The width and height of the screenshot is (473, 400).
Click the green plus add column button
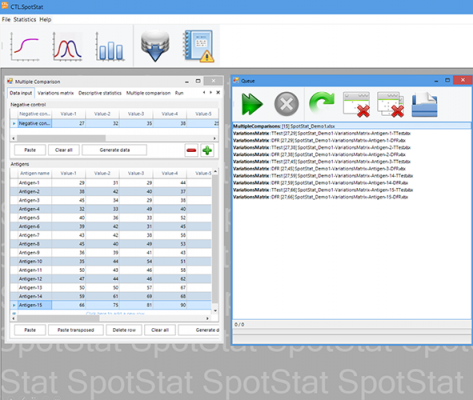click(207, 150)
